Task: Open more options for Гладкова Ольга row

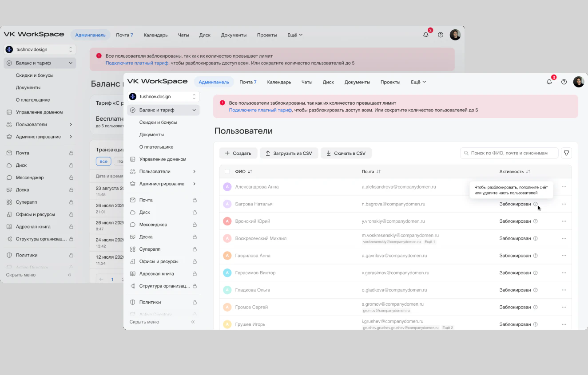Action: coord(564,290)
